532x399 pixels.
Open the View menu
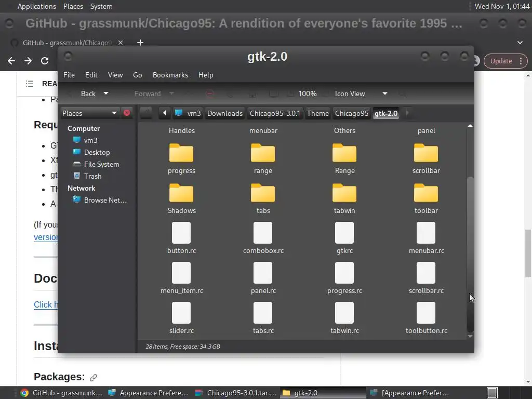coord(115,75)
